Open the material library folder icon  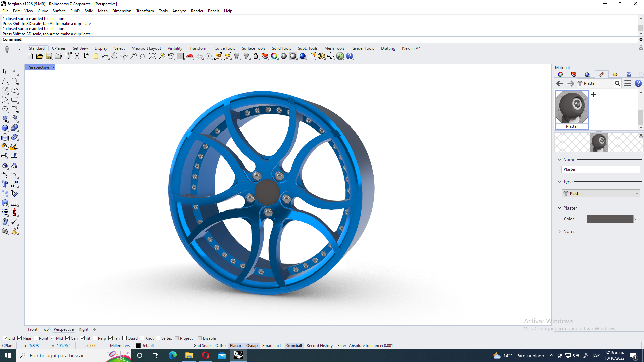coord(615,74)
